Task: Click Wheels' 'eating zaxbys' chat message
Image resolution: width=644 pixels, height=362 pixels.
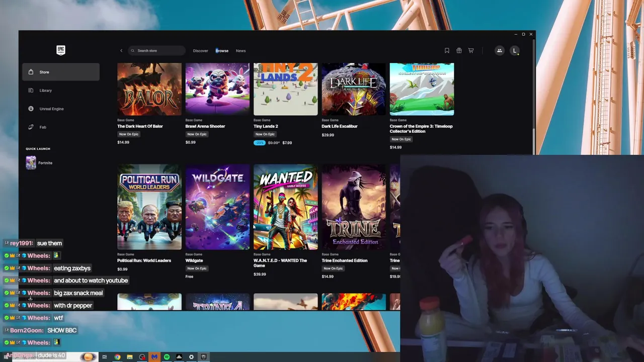Action: click(x=72, y=268)
